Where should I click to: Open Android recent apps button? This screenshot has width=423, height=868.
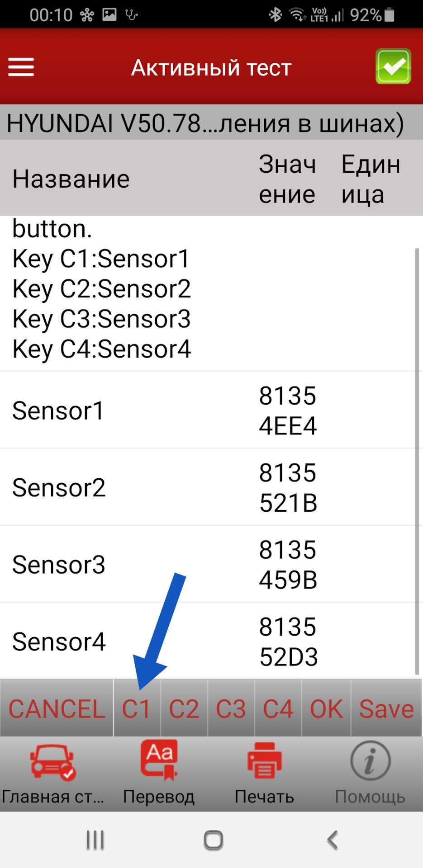pyautogui.click(x=95, y=840)
